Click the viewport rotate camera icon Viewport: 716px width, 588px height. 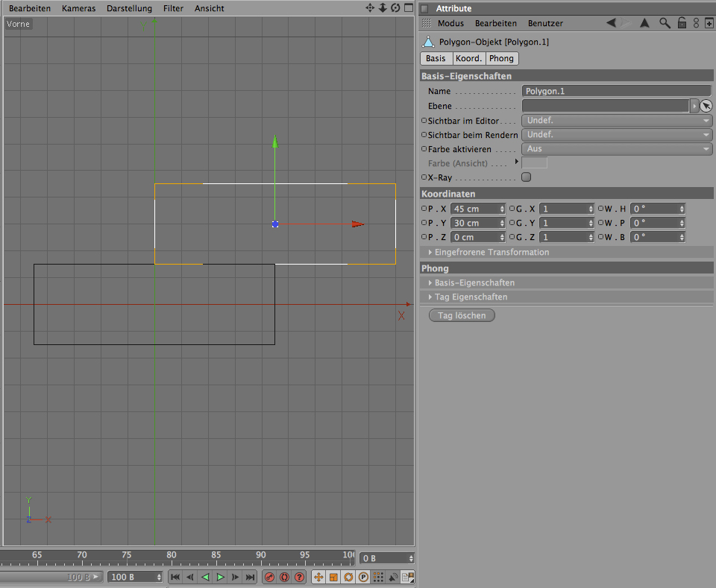pyautogui.click(x=395, y=8)
